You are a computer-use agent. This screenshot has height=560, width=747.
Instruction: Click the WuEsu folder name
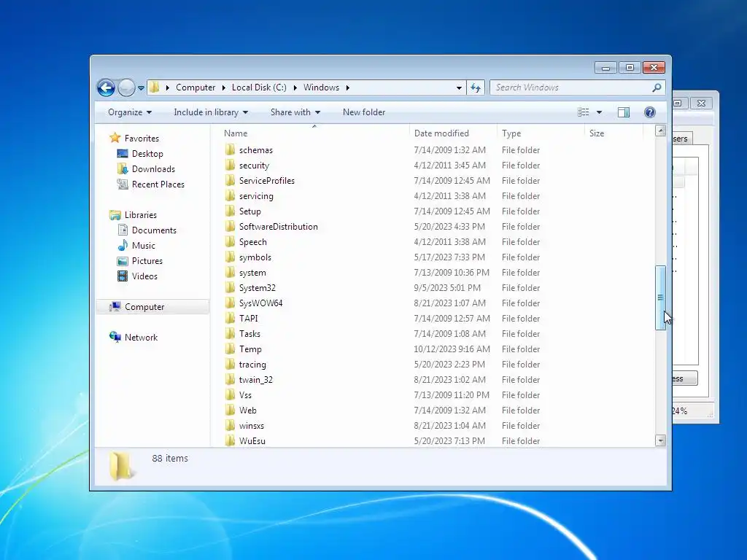point(252,441)
